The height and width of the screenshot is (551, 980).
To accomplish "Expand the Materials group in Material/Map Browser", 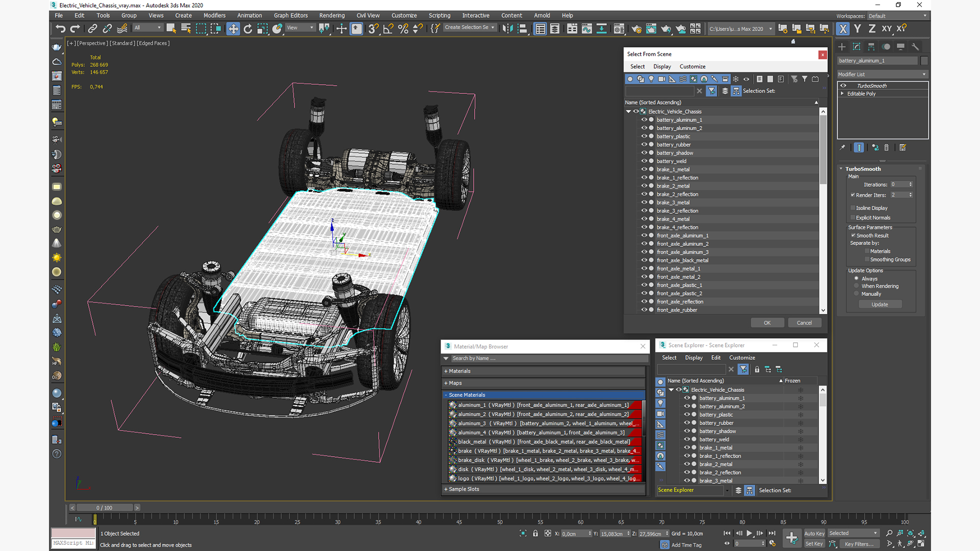I will 544,371.
